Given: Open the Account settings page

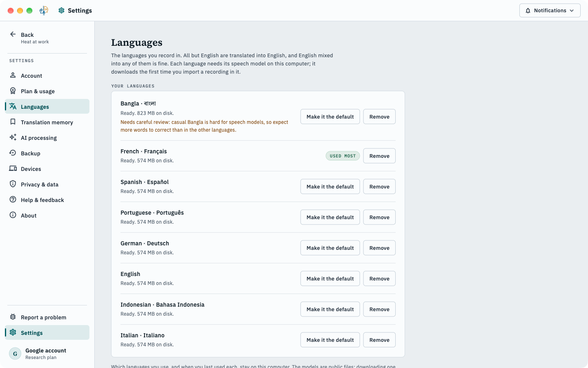Looking at the screenshot, I should tap(47, 76).
